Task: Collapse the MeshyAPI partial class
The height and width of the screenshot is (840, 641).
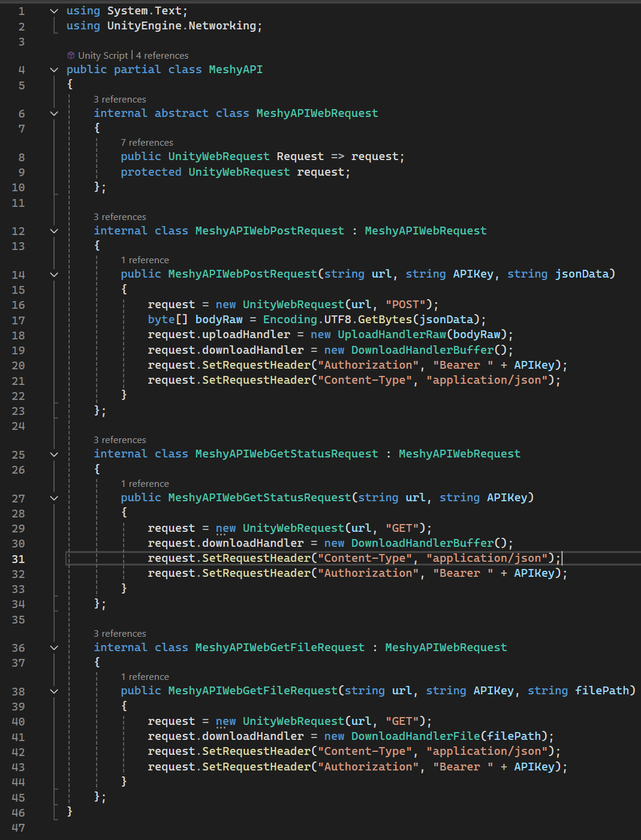Action: pos(54,70)
